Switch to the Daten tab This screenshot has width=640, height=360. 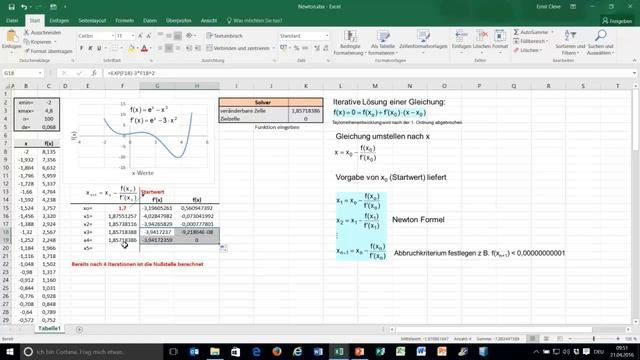coord(150,20)
